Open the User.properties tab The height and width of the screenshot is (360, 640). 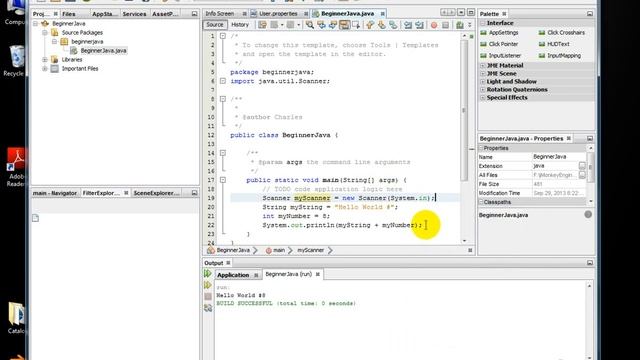click(x=278, y=13)
